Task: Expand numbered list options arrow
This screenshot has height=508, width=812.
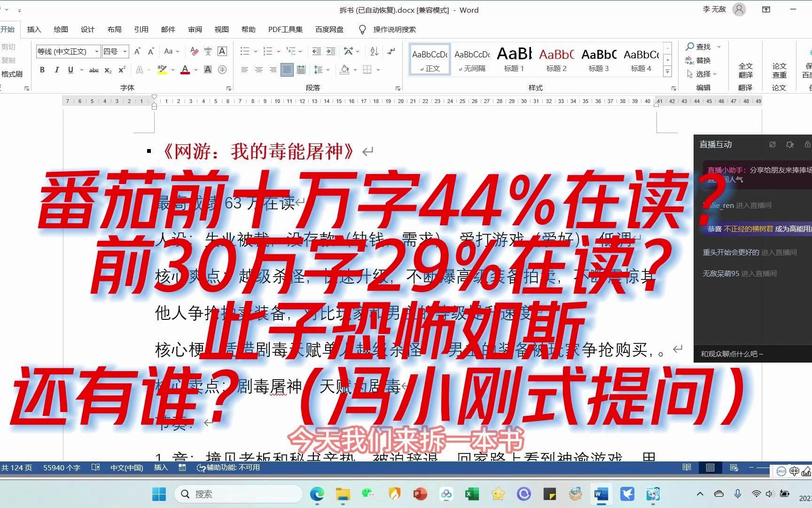Action: [278, 51]
